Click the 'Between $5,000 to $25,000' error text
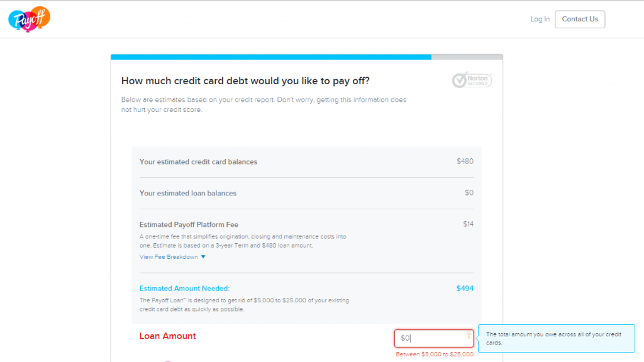 [435, 354]
